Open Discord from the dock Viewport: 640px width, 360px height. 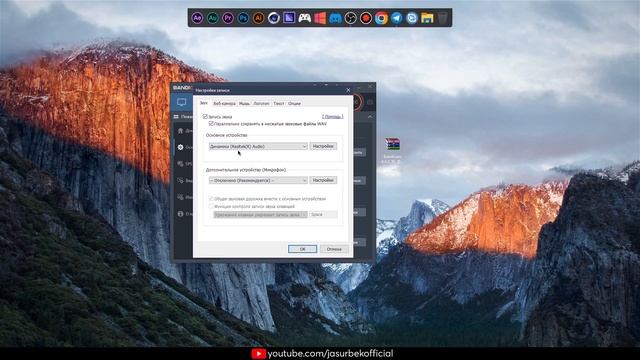pyautogui.click(x=335, y=18)
